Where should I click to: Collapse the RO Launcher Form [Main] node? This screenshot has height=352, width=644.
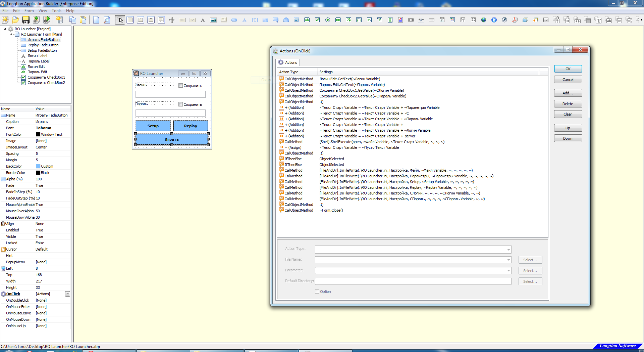click(x=11, y=34)
